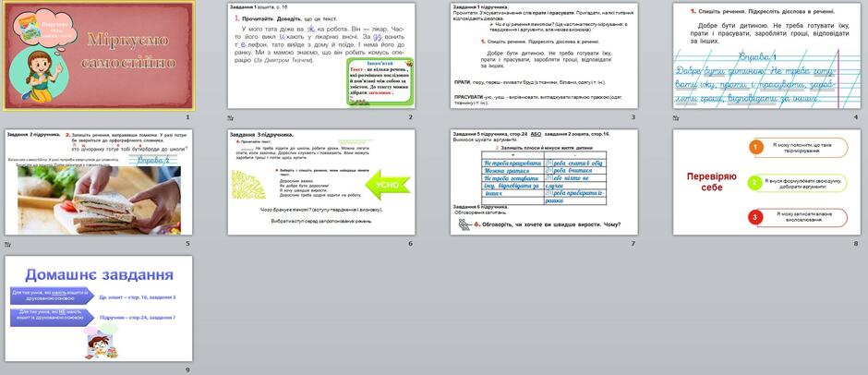Screen dimensions: 868x375
Task: Click the green УСНО arrow on slide 6
Action: (x=388, y=185)
